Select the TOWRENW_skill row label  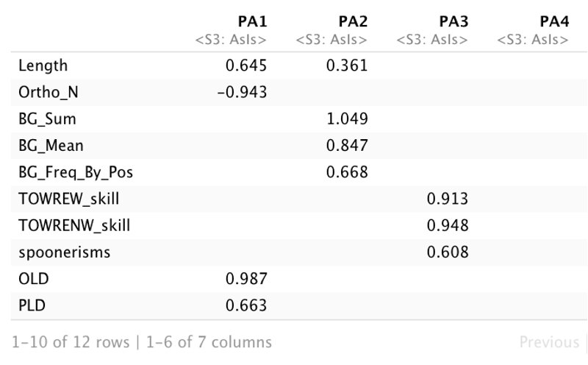(74, 225)
